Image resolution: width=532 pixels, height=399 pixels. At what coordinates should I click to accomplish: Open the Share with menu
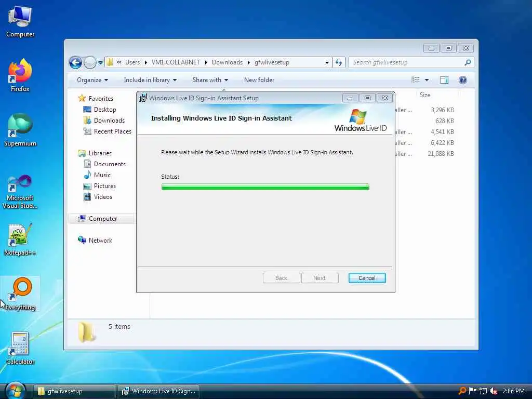coord(210,80)
